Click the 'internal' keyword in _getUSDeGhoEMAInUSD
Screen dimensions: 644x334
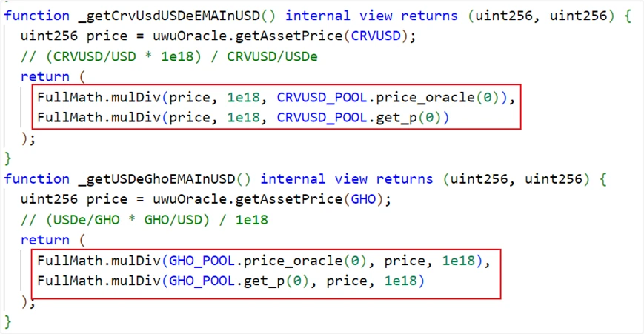click(x=293, y=179)
